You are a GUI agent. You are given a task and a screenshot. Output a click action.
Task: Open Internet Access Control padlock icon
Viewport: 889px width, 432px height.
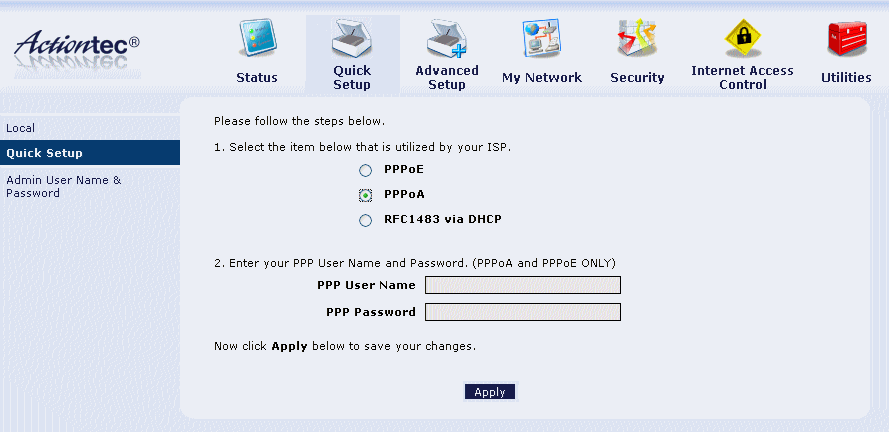point(743,38)
